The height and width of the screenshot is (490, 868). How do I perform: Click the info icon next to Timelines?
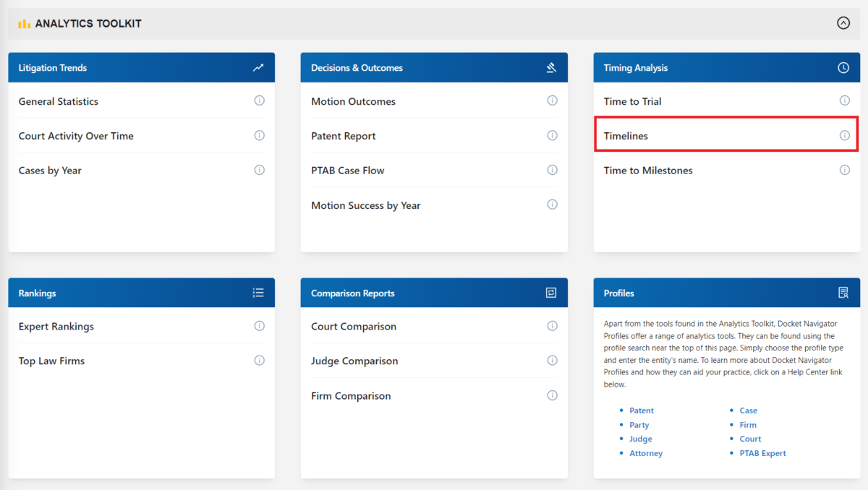pyautogui.click(x=844, y=135)
